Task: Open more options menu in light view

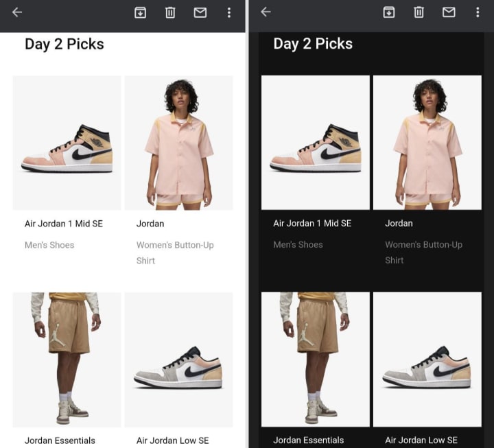Action: coord(229,12)
